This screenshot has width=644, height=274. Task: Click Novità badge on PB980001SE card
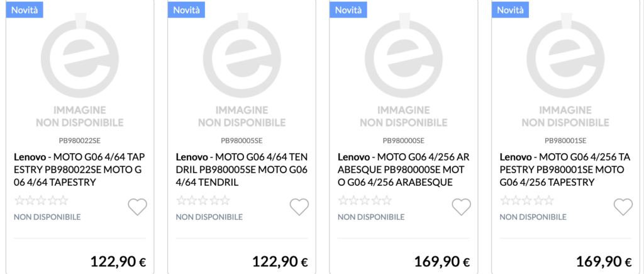coord(511,9)
